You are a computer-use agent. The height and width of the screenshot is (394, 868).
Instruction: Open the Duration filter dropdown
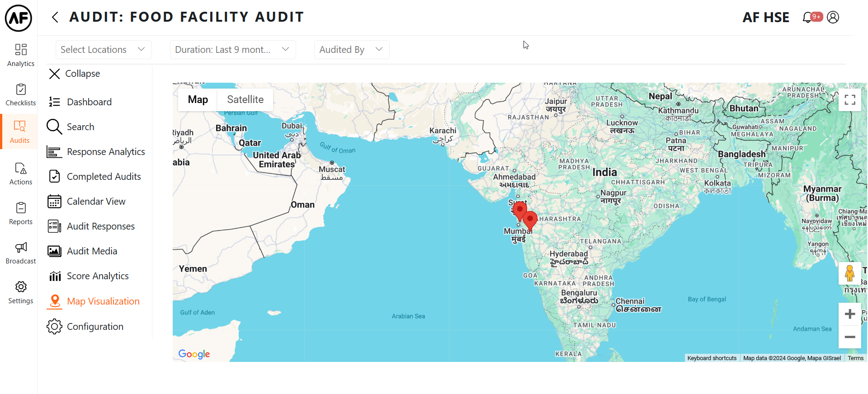(232, 50)
